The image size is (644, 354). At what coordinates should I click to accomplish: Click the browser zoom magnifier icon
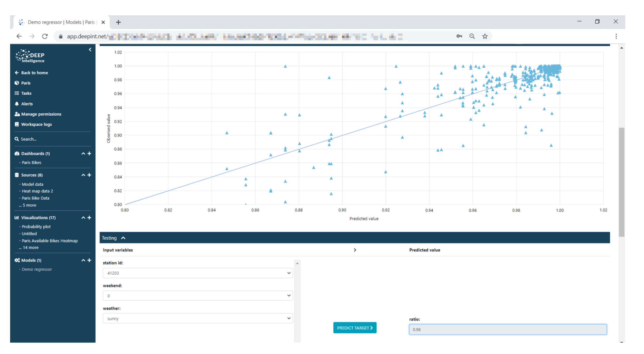(x=472, y=36)
